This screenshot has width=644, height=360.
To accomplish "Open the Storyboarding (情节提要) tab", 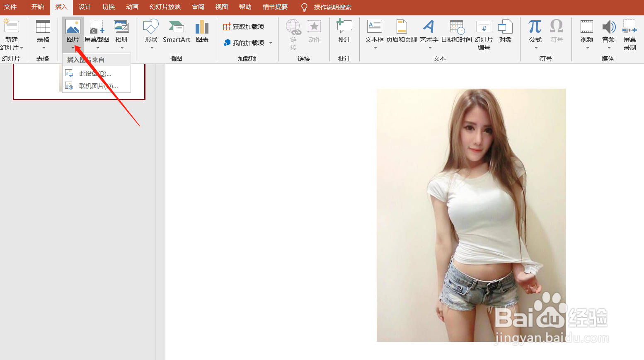I will [x=275, y=7].
